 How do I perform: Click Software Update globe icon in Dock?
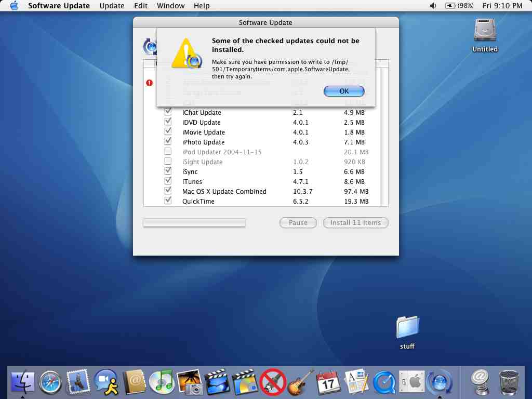pyautogui.click(x=440, y=383)
